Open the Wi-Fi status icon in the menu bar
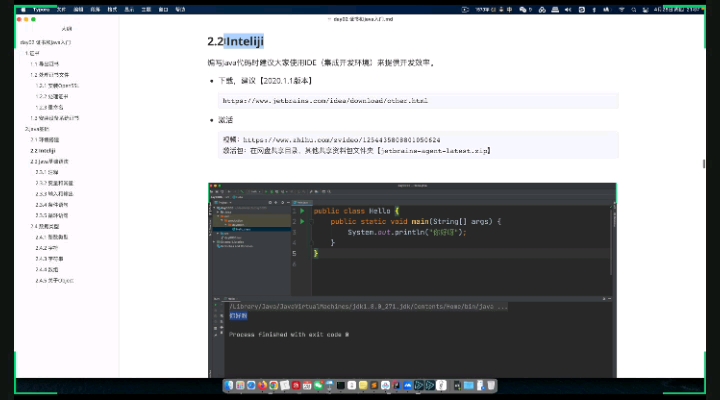Viewport: 720px width, 400px height. [621, 10]
